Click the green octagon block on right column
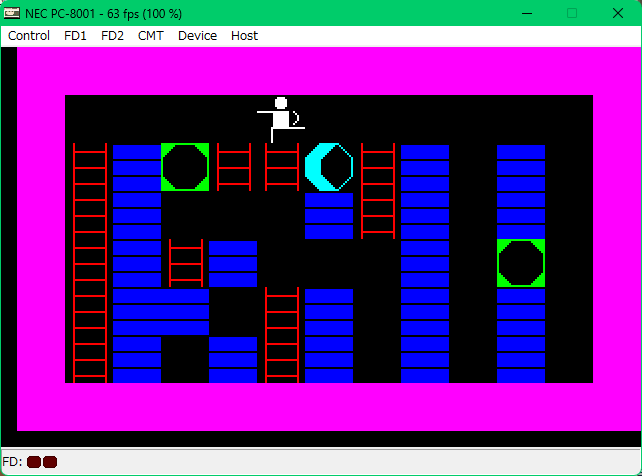This screenshot has width=642, height=476. pos(521,263)
